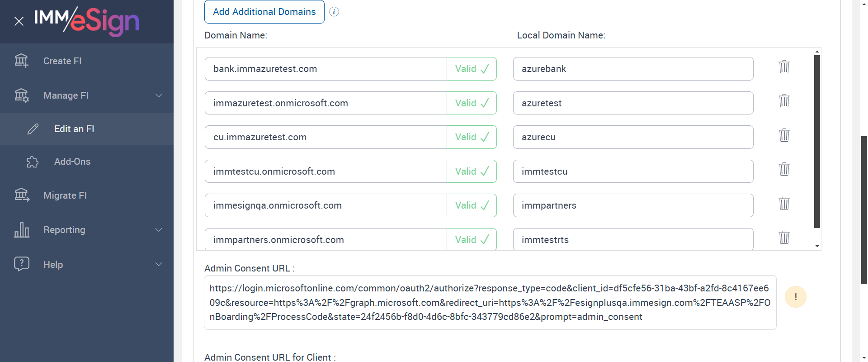Click the Migrate FI bank arrow icon
The width and height of the screenshot is (868, 362).
(x=22, y=195)
